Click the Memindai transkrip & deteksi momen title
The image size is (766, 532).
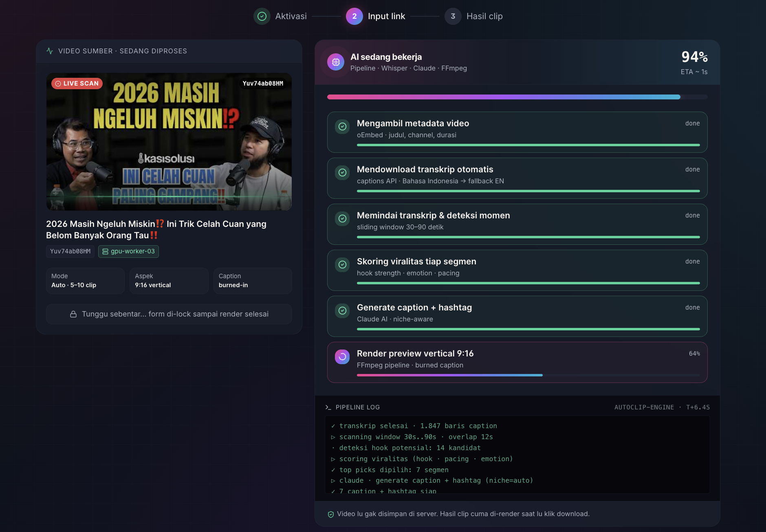(434, 215)
